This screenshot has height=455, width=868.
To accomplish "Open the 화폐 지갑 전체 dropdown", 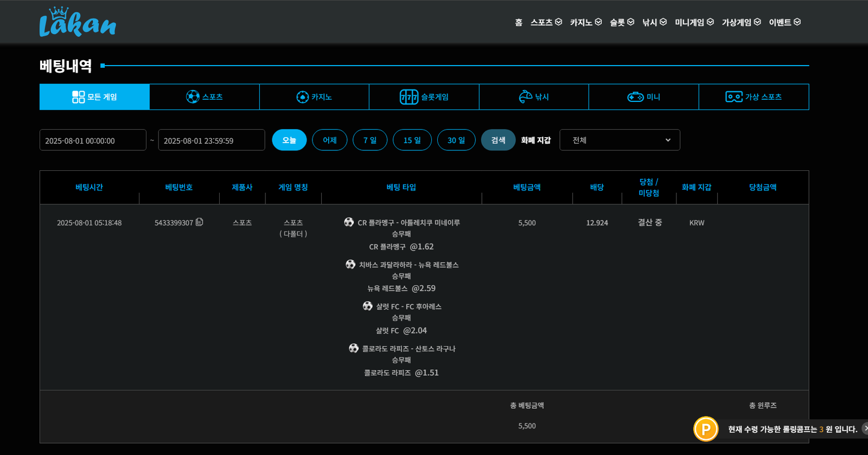I will click(x=620, y=140).
